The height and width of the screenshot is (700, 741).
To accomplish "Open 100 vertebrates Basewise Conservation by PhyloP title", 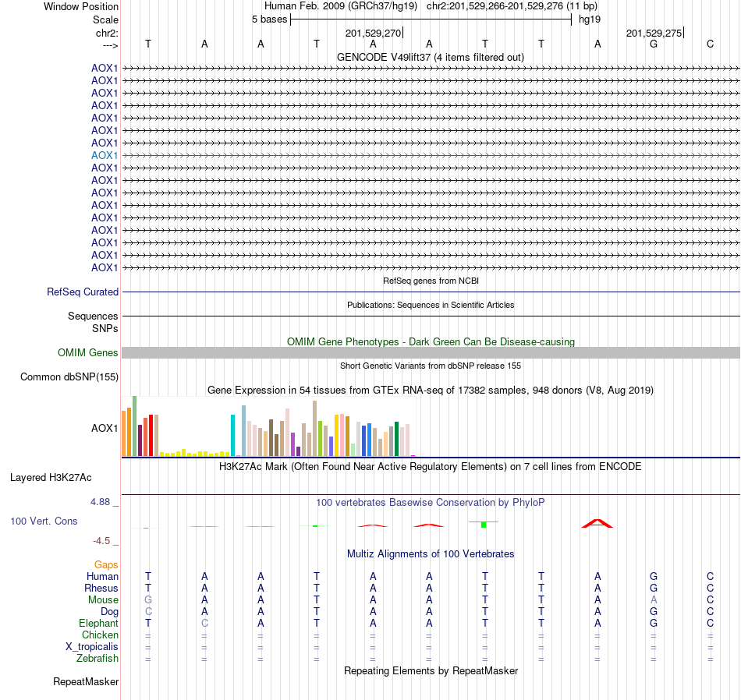I will 430,503.
